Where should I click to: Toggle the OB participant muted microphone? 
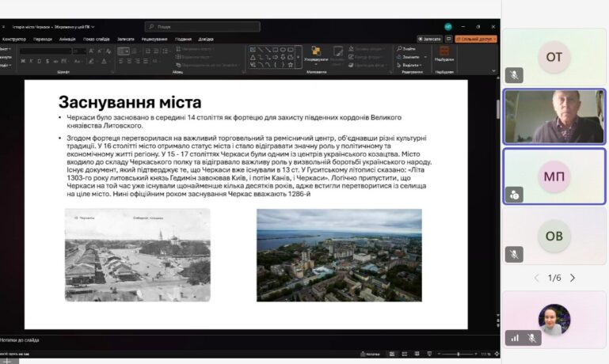click(514, 254)
